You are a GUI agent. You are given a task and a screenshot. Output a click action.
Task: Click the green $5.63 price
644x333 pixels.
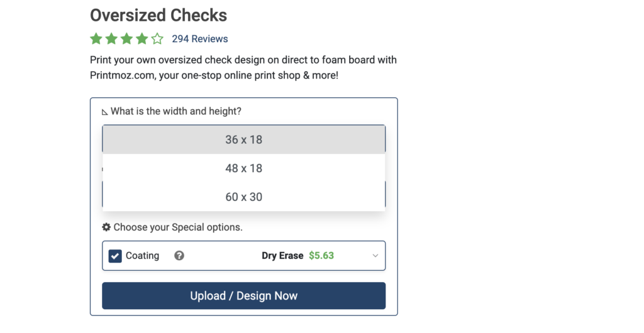point(321,256)
